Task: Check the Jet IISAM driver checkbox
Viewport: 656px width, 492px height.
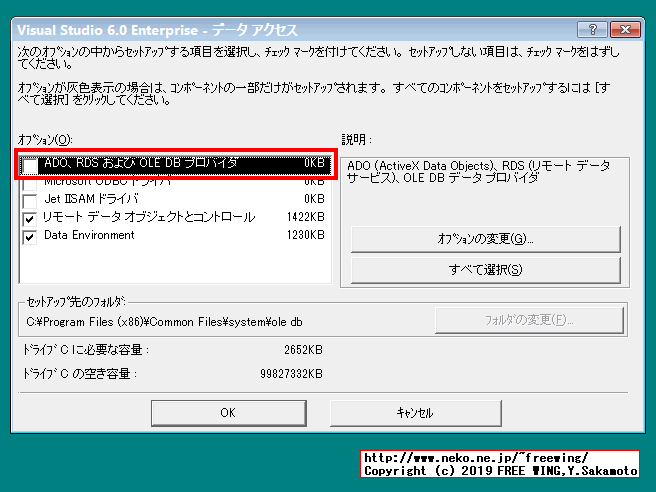Action: click(x=30, y=201)
